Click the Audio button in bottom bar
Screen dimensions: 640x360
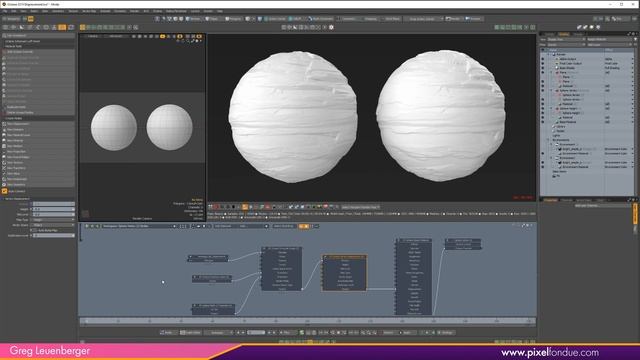167,333
